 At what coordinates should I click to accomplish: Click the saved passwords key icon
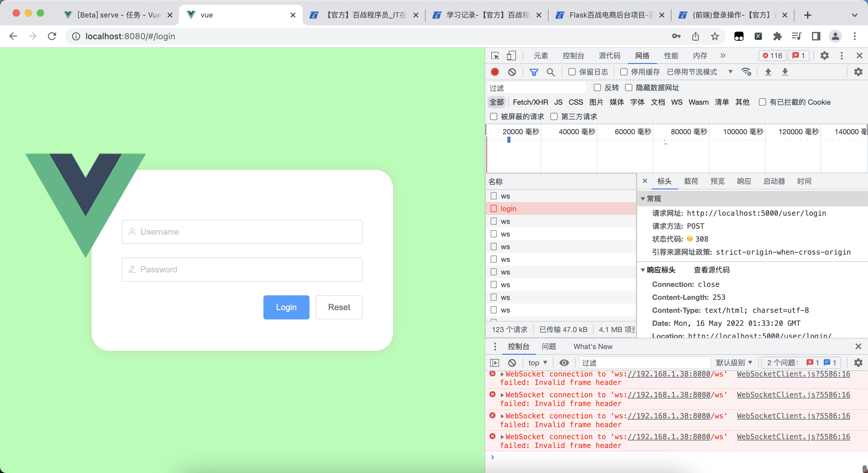[x=676, y=36]
